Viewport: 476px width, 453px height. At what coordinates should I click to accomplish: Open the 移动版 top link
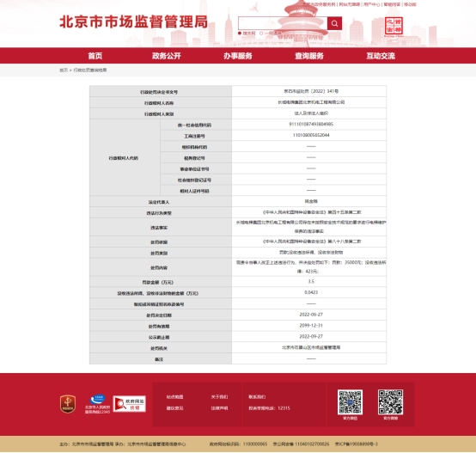click(x=410, y=4)
